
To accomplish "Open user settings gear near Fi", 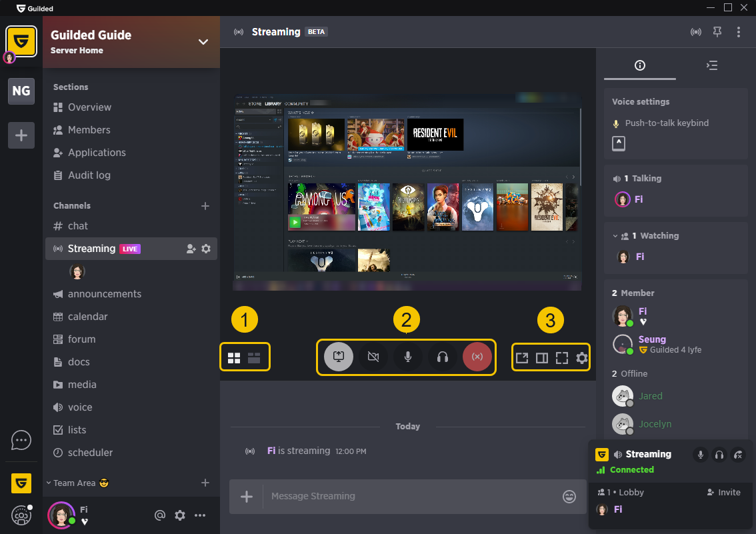I will pos(180,515).
